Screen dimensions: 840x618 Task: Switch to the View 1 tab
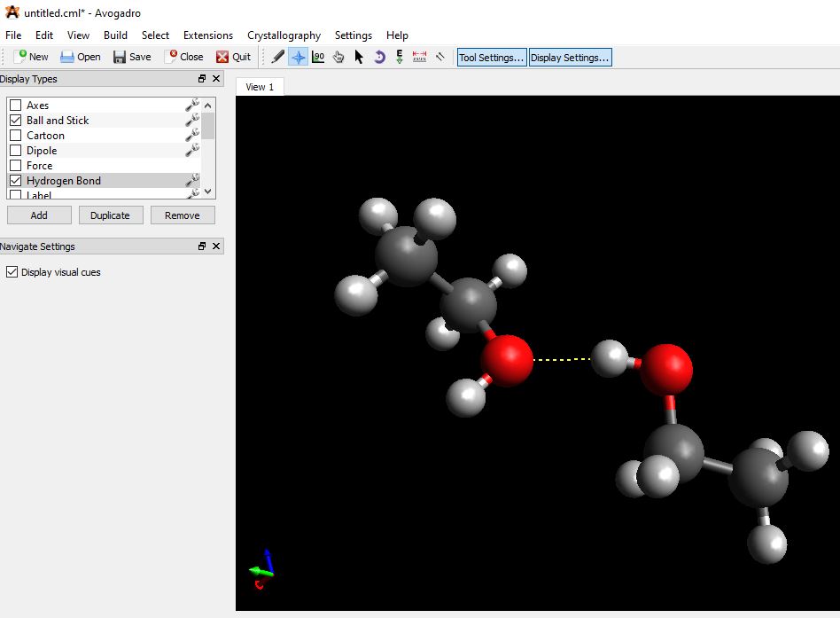(261, 87)
